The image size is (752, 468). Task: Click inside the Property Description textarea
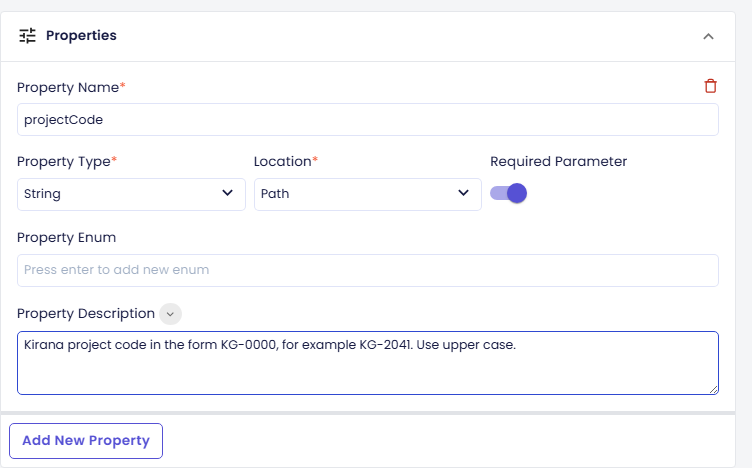(368, 363)
